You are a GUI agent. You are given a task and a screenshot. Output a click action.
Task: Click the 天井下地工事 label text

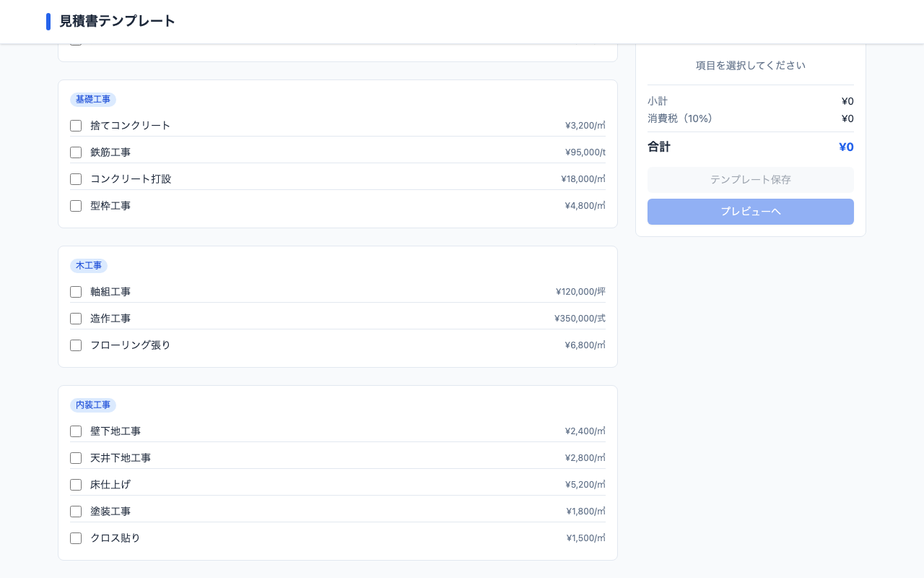(121, 458)
